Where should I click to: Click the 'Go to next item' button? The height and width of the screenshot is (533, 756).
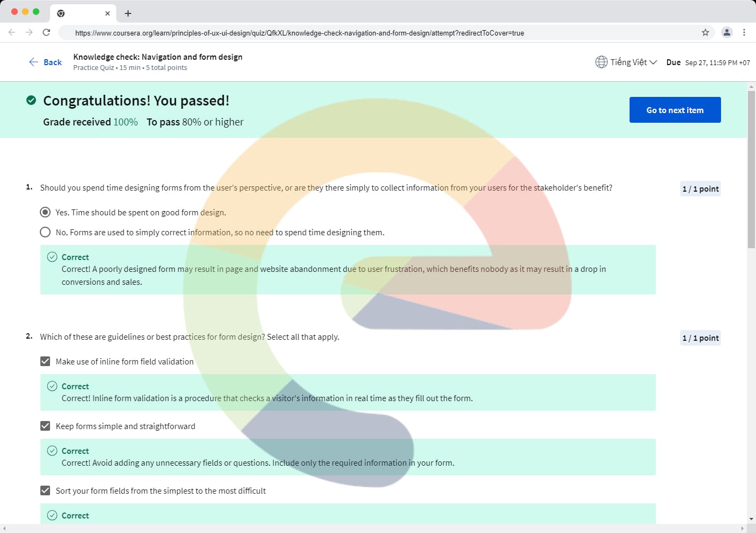(x=675, y=110)
